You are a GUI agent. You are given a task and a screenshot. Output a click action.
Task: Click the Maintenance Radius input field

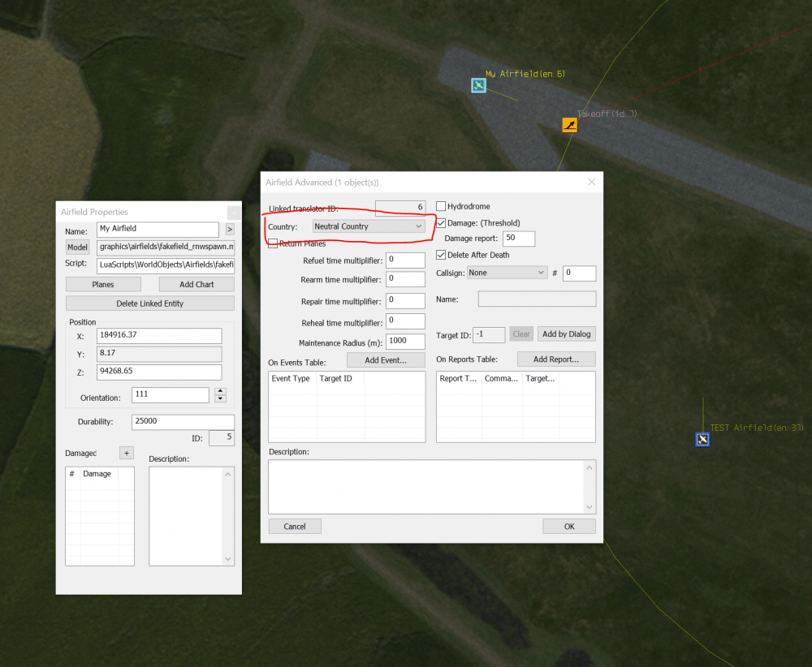[x=406, y=342]
